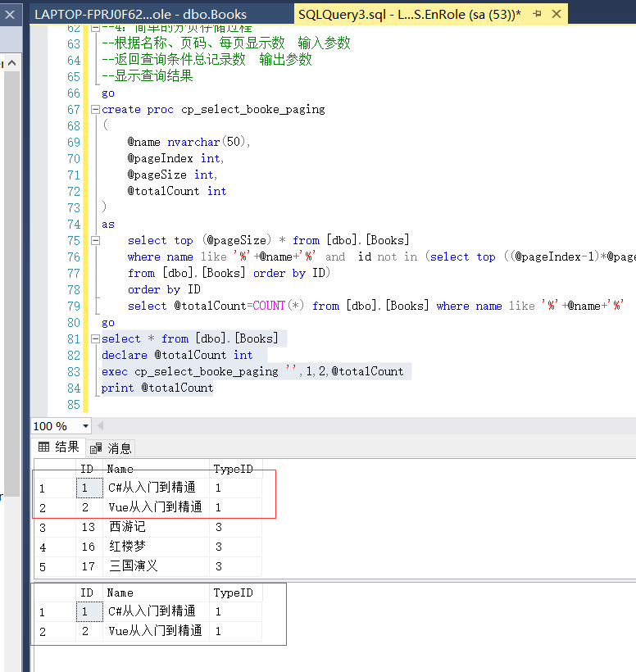This screenshot has height=672, width=636.
Task: Select the ID cell with value 17
Action: [x=89, y=566]
